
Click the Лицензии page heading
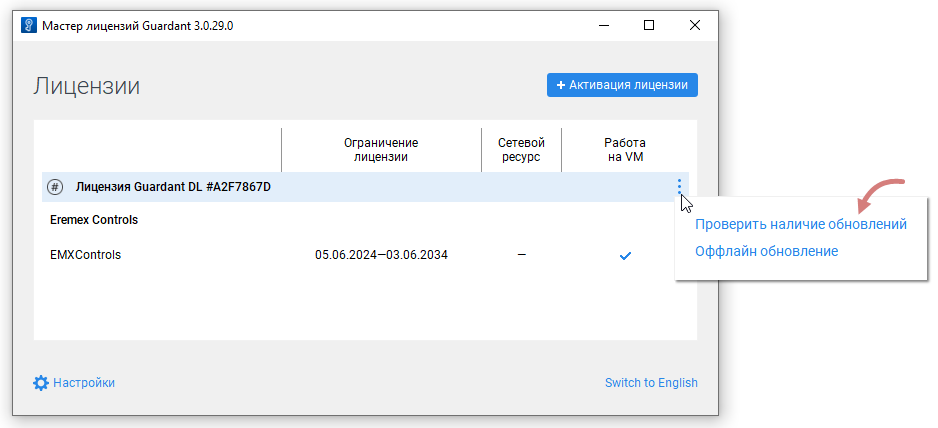(86, 86)
